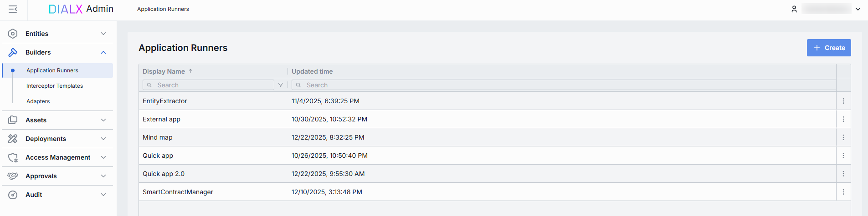This screenshot has height=216, width=868.
Task: Open Interceptor Templates page
Action: (x=55, y=86)
